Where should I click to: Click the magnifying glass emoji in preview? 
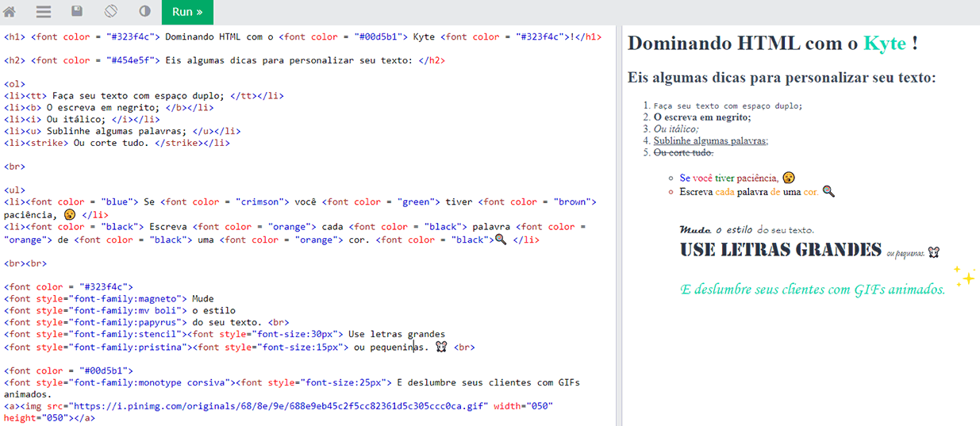tap(828, 191)
